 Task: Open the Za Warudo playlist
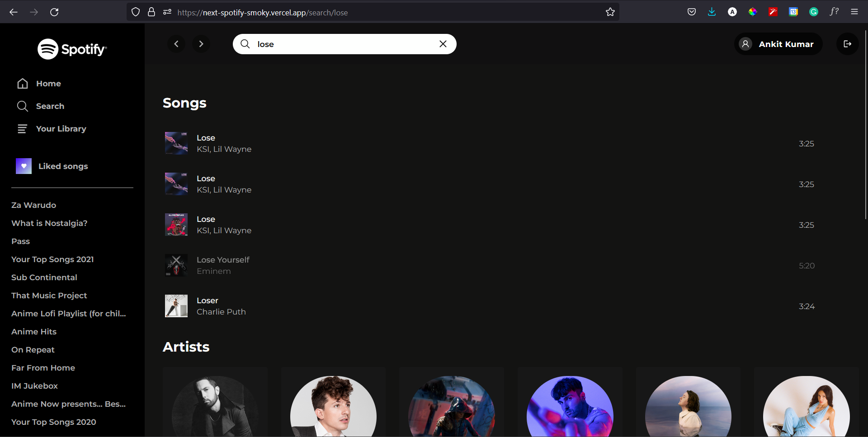click(34, 205)
